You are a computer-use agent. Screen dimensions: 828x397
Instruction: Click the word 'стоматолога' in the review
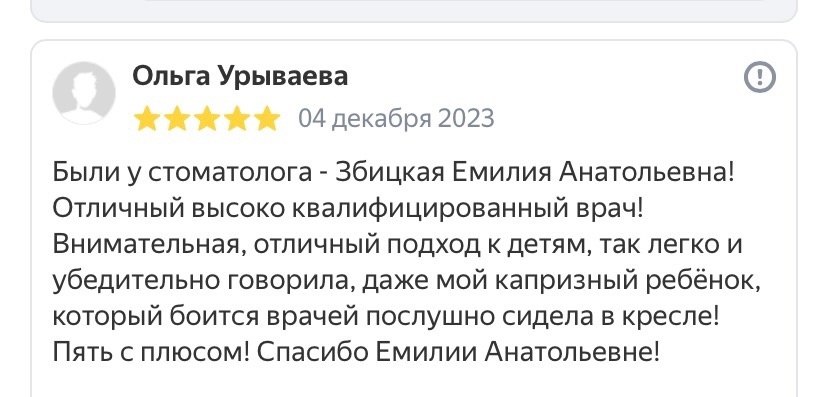pyautogui.click(x=230, y=173)
